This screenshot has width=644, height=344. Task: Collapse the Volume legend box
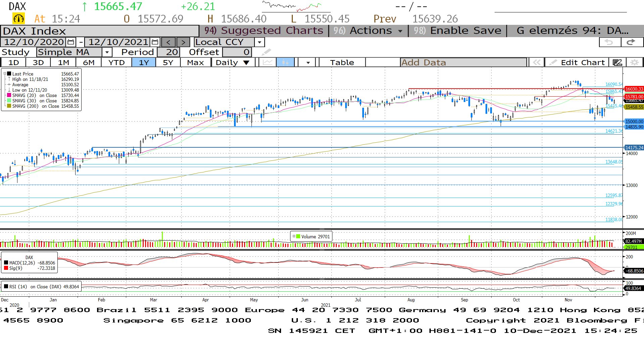294,236
